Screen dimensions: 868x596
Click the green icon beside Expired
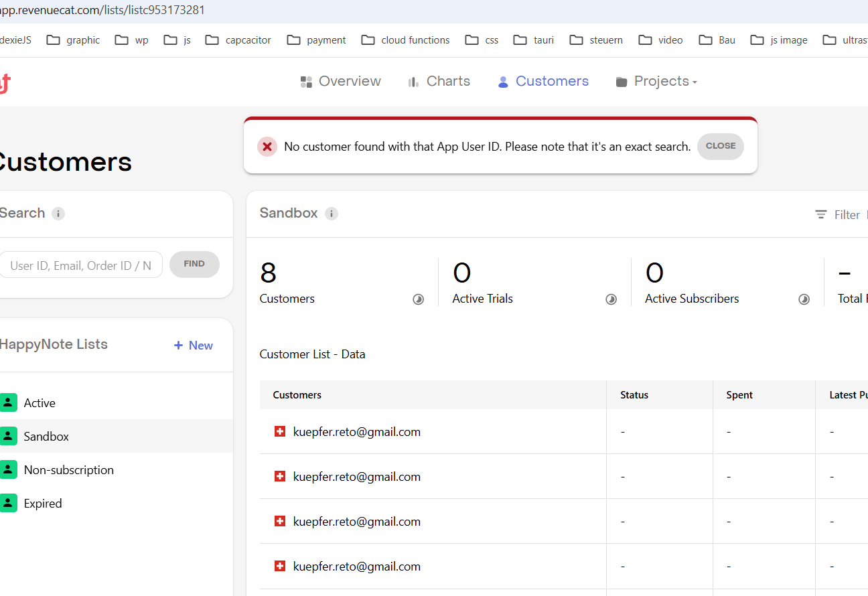8,503
